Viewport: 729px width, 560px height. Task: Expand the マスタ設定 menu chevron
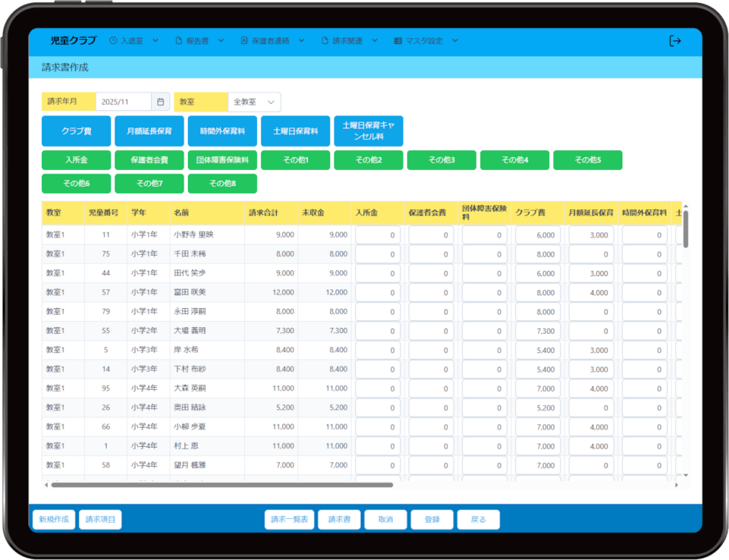454,41
